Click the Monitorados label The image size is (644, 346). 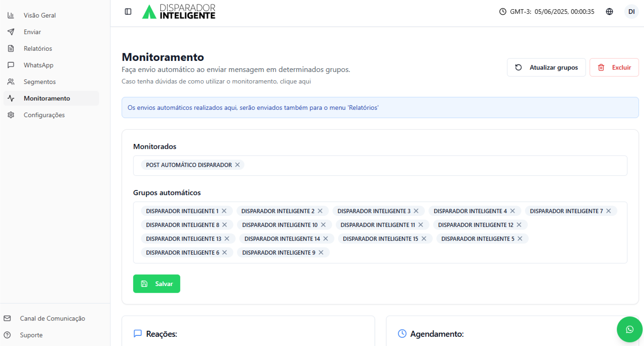click(x=155, y=146)
